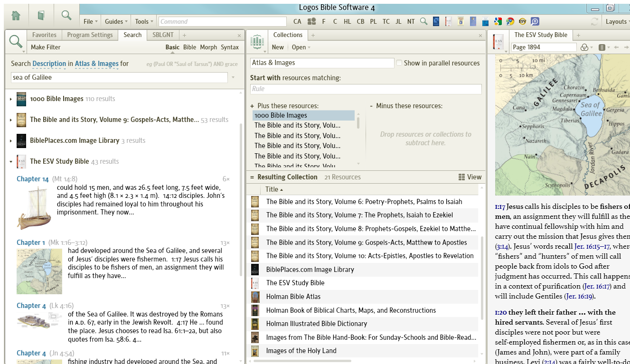Click the Atlas & Images collection link

click(x=97, y=64)
